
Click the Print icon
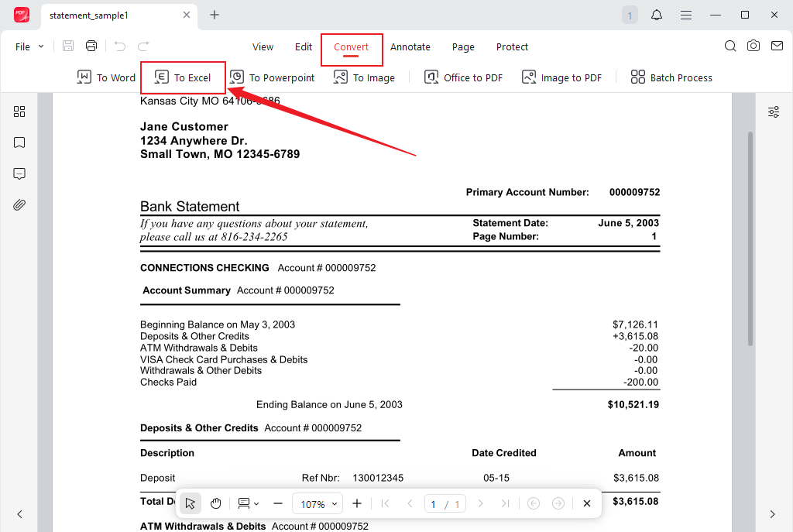[x=91, y=46]
